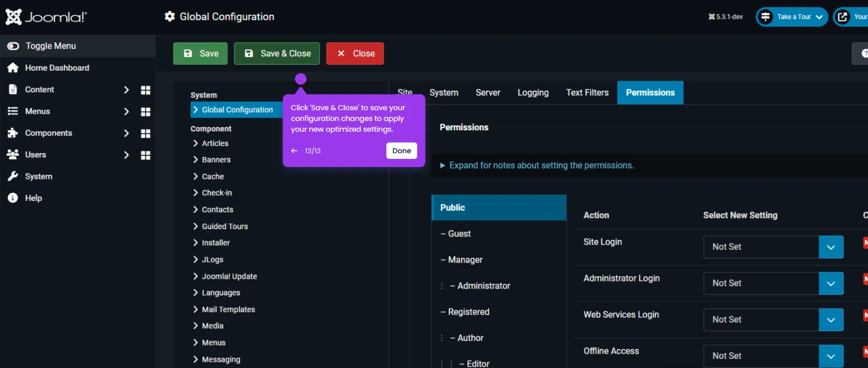Open the Check-in component settings
Viewport: 868px width, 368px height.
[x=217, y=193]
